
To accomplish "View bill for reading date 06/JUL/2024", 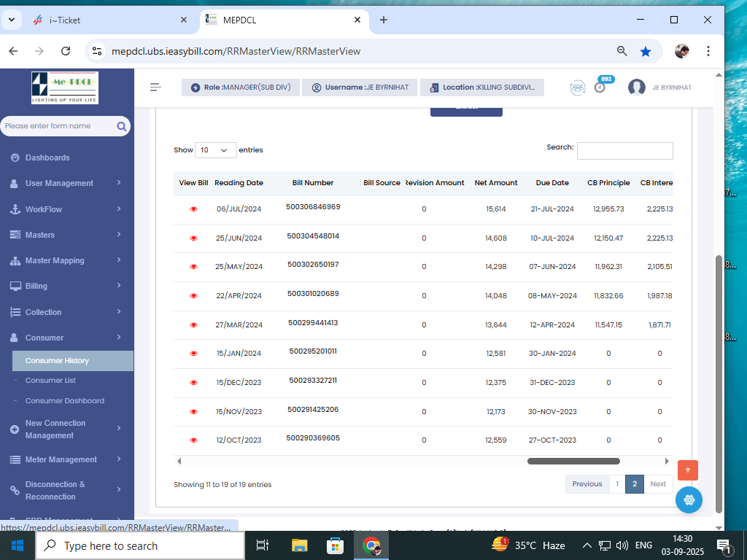I will (x=193, y=209).
